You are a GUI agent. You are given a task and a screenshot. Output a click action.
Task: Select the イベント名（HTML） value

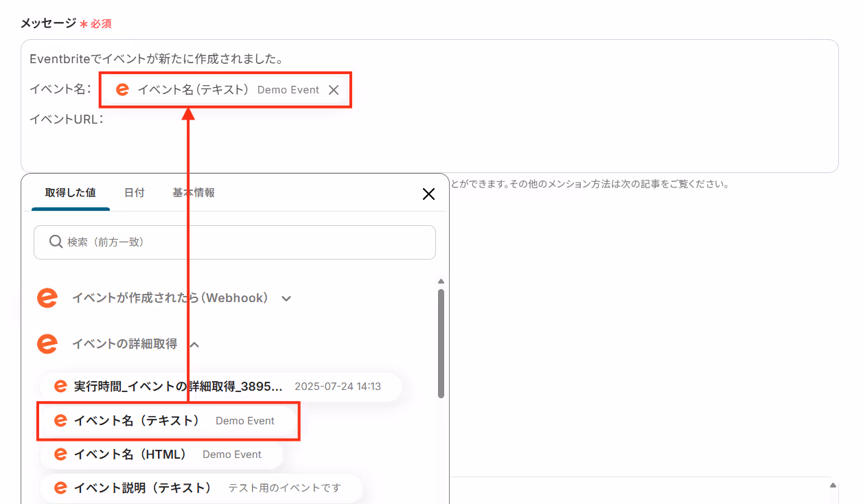click(161, 455)
